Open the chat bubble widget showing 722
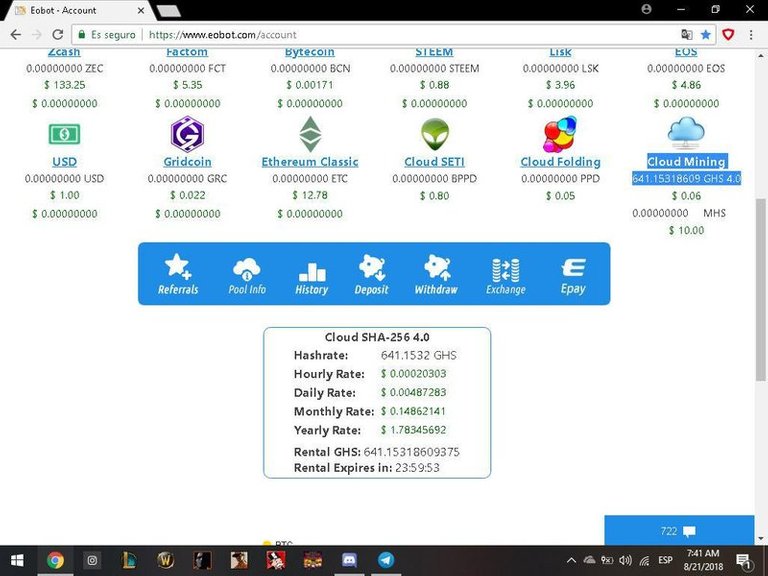This screenshot has width=768, height=576. click(x=679, y=531)
